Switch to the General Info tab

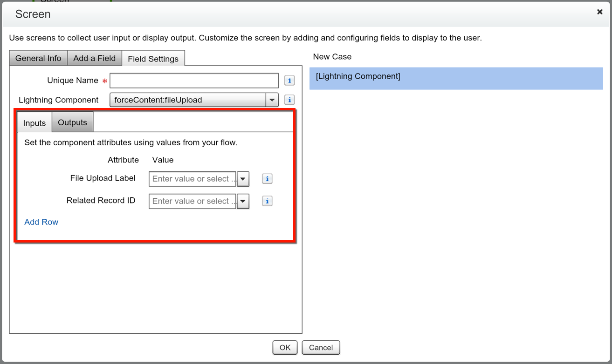click(x=38, y=58)
